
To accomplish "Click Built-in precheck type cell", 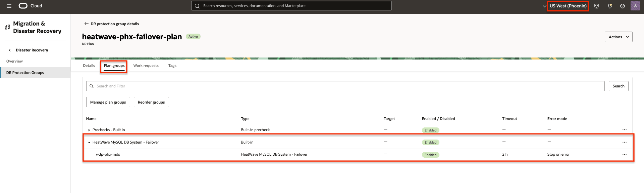I will point(255,130).
